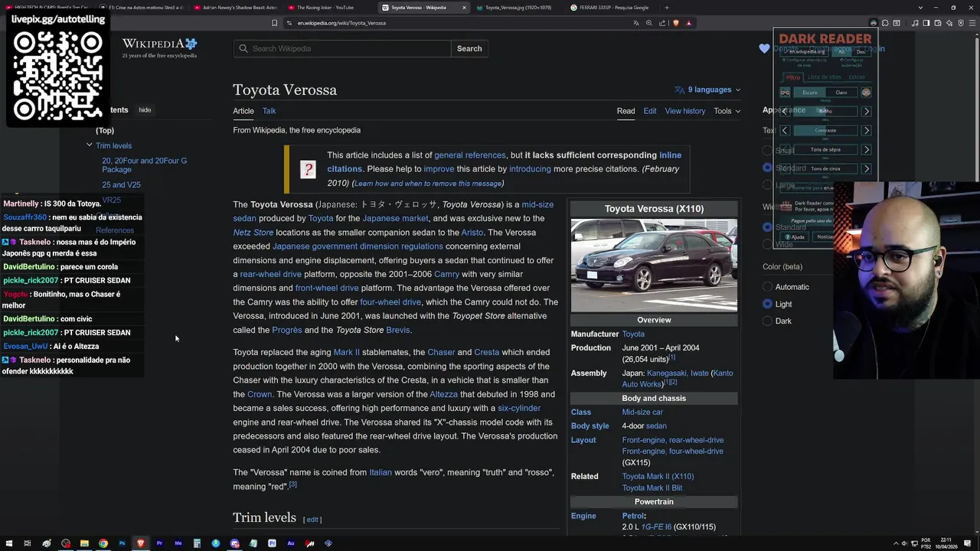Increase Tons de cinza with right arrow

click(x=867, y=169)
